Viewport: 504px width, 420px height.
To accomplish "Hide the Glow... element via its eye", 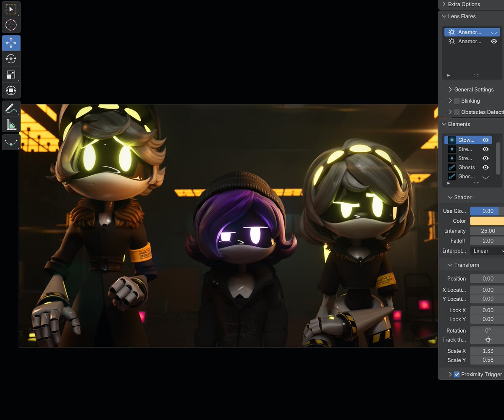I will point(486,140).
